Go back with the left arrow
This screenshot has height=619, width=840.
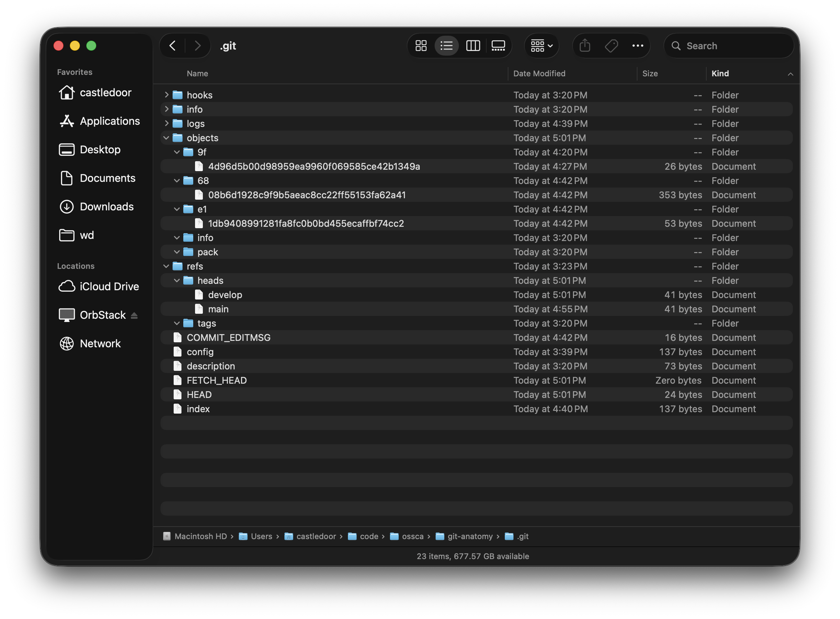point(173,46)
